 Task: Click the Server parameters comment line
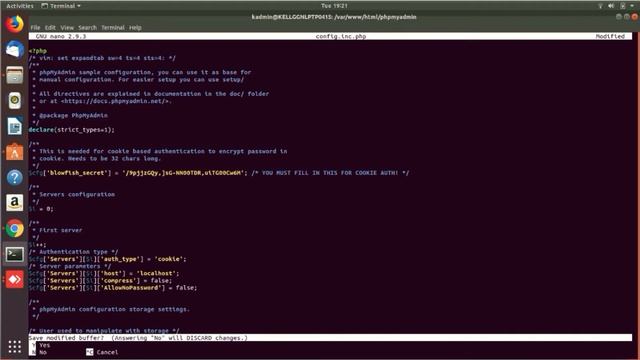[x=69, y=266]
